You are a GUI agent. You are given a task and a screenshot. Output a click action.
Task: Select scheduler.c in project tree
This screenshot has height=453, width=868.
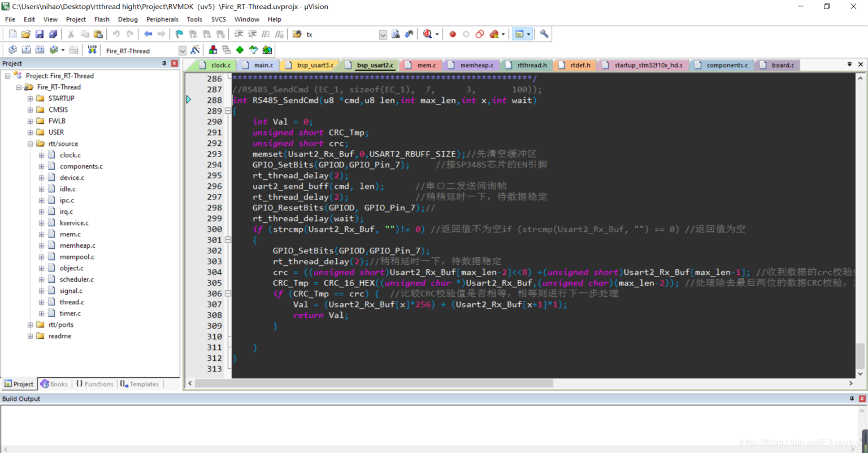point(77,279)
